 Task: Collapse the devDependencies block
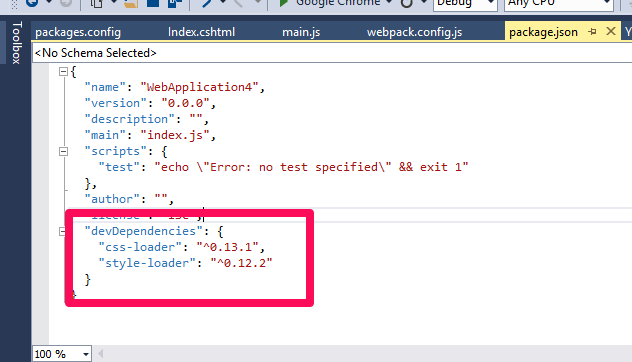(62, 231)
